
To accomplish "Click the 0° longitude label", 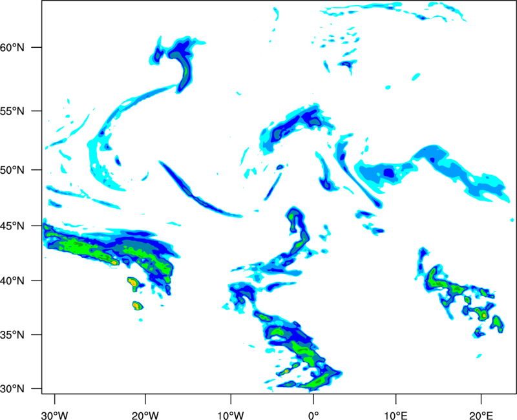I will (x=313, y=415).
